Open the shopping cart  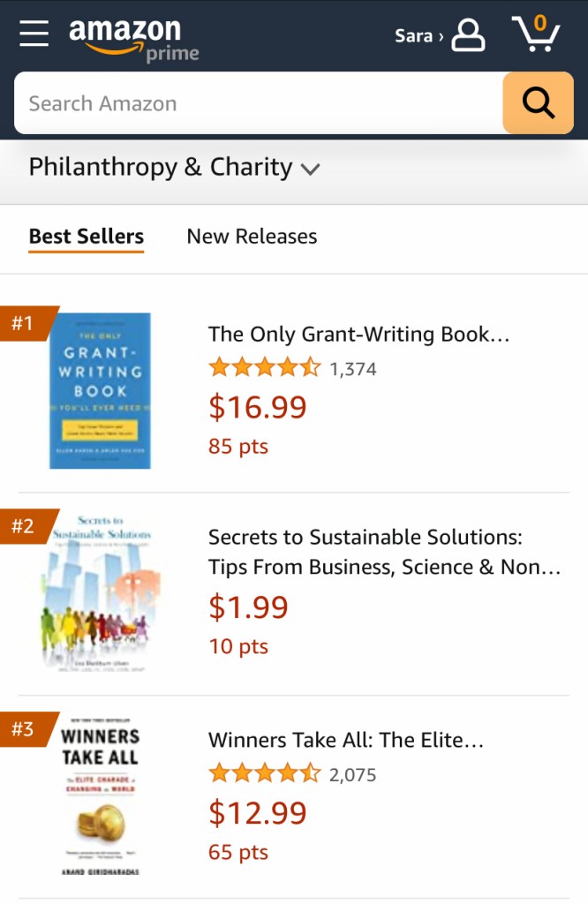[535, 34]
